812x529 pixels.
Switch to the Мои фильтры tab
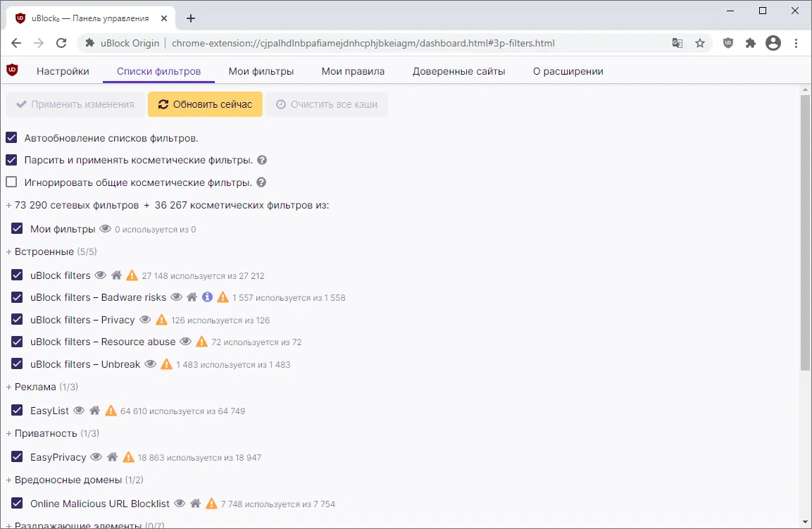pyautogui.click(x=261, y=72)
